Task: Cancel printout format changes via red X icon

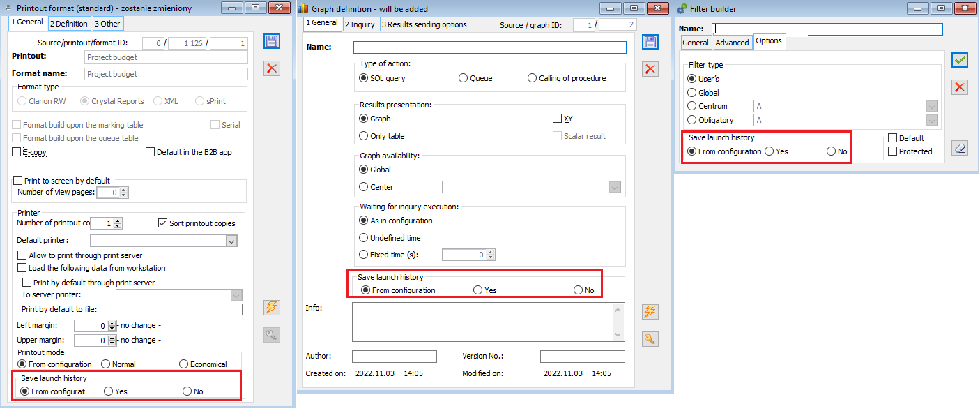Action: click(272, 68)
